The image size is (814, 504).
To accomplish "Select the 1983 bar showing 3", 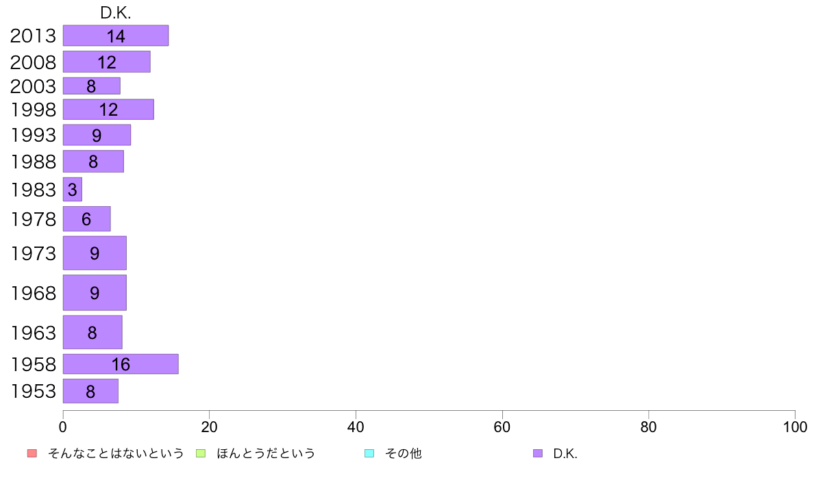I will [x=73, y=190].
